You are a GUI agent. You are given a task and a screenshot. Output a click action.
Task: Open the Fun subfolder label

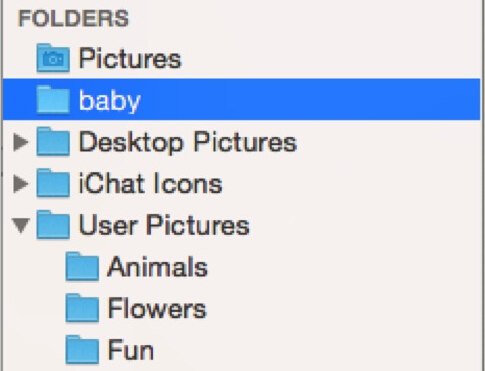pos(131,350)
